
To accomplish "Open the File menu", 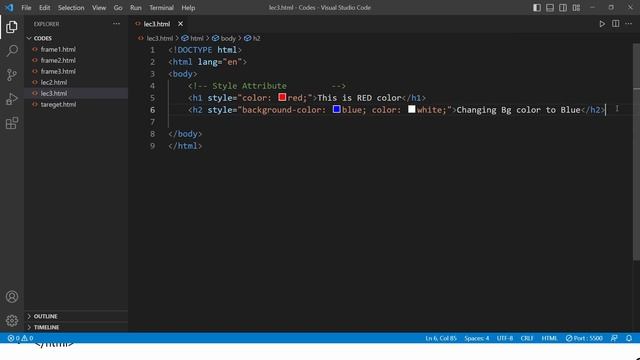I will 26,8.
